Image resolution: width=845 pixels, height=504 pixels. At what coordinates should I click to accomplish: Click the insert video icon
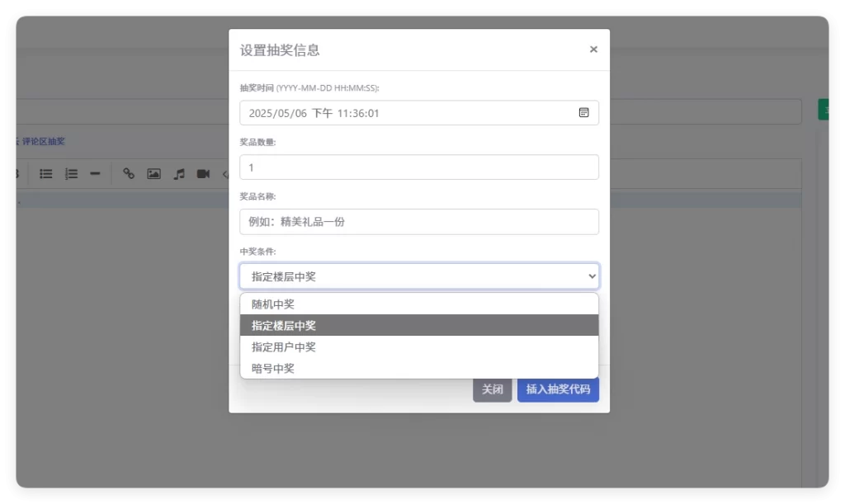point(203,173)
